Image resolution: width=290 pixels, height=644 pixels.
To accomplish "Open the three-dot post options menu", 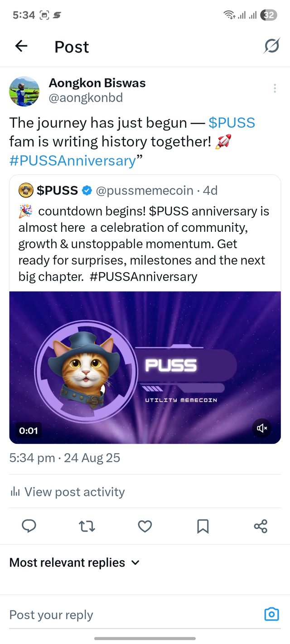I will point(275,88).
